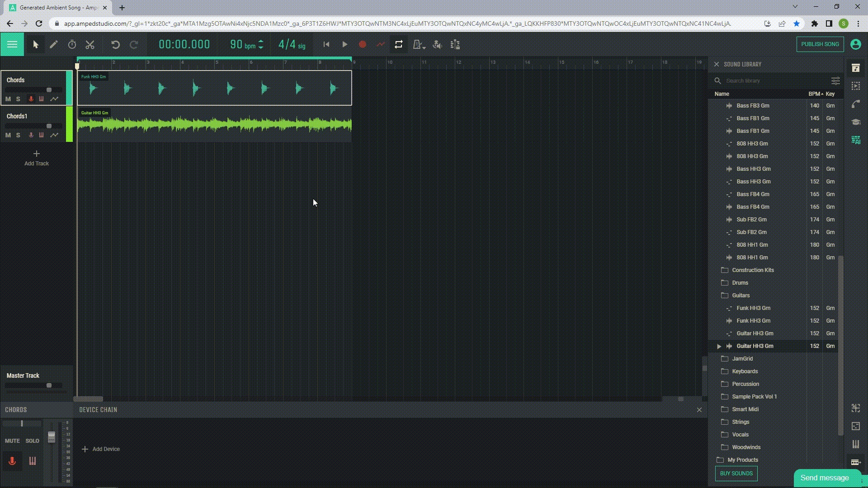868x488 pixels.
Task: Collapse the Guitars folder
Action: click(741, 296)
